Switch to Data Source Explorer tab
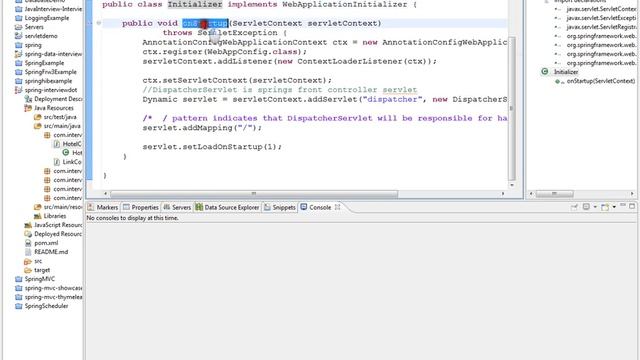 [227, 207]
